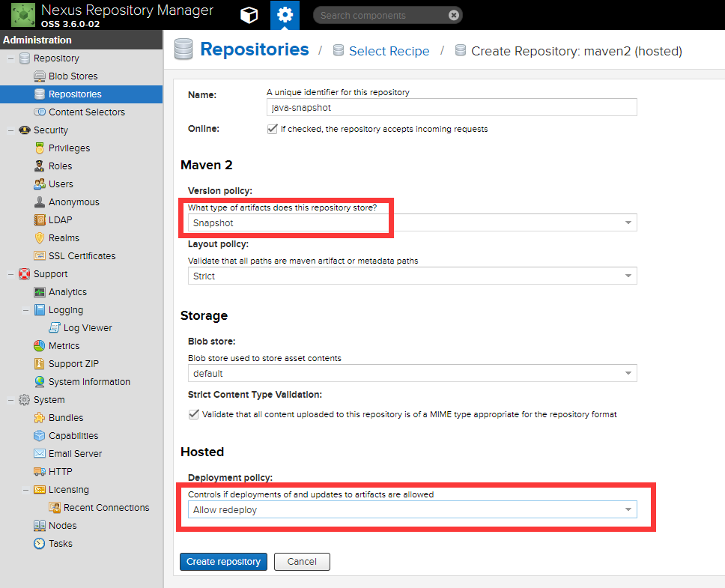Focus the repository Name input field
Viewport: 725px width, 588px height.
[452, 107]
